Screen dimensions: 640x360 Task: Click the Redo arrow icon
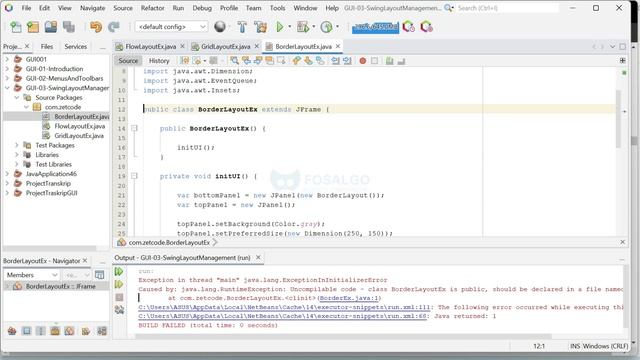coord(113,27)
